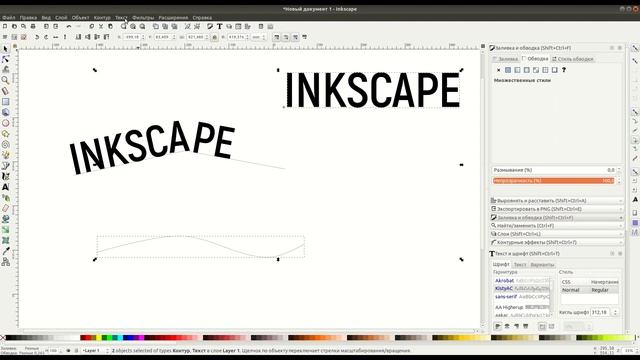Select the Ellipse tool
Screen dimensions: 640x360
5,123
